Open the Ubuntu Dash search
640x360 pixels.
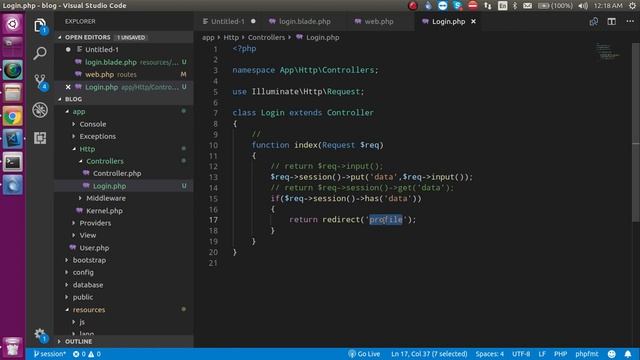(13, 24)
